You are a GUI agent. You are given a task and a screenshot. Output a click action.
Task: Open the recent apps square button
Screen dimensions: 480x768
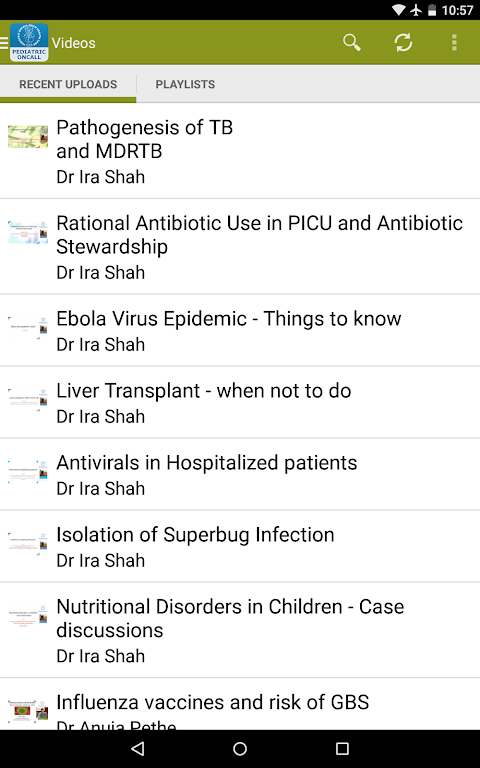click(342, 748)
